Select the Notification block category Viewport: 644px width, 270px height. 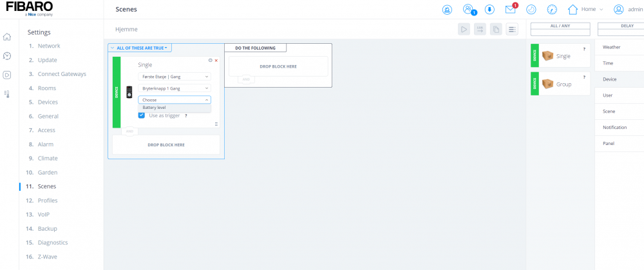click(x=614, y=127)
